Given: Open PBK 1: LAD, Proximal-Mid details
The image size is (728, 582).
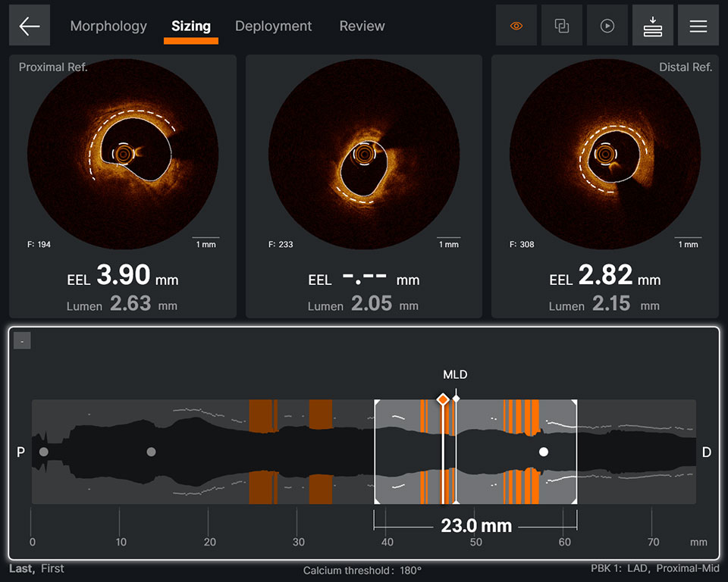Looking at the screenshot, I should click(x=657, y=568).
